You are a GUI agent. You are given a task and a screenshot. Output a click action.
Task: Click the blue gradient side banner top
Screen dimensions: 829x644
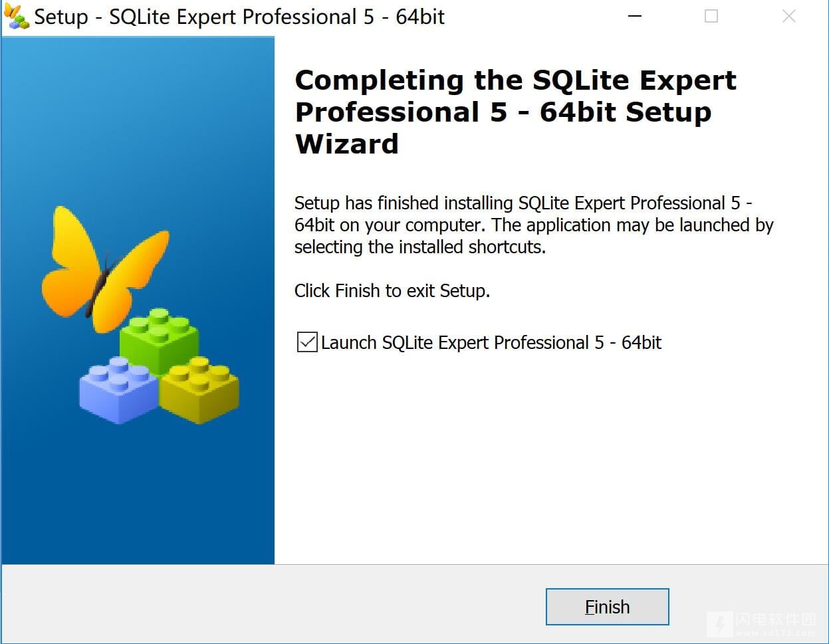pos(138,100)
